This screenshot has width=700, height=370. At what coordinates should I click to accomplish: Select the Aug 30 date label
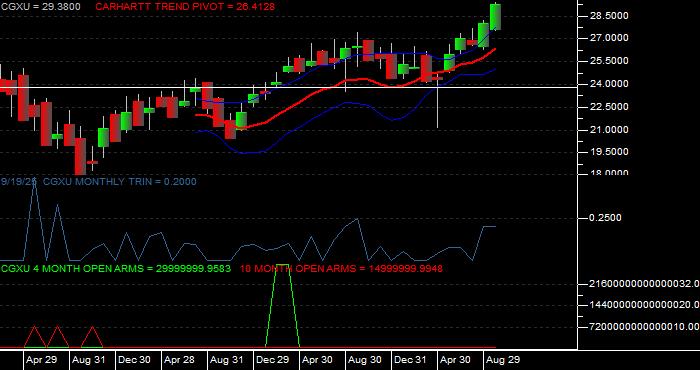tap(365, 360)
